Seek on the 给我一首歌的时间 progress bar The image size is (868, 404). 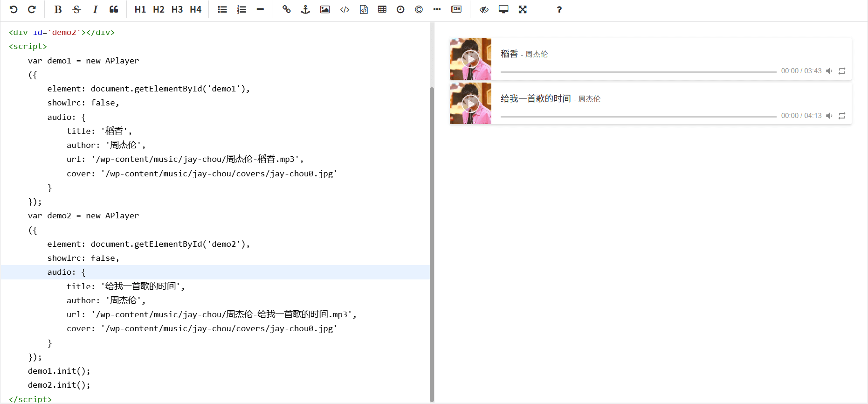coord(638,117)
